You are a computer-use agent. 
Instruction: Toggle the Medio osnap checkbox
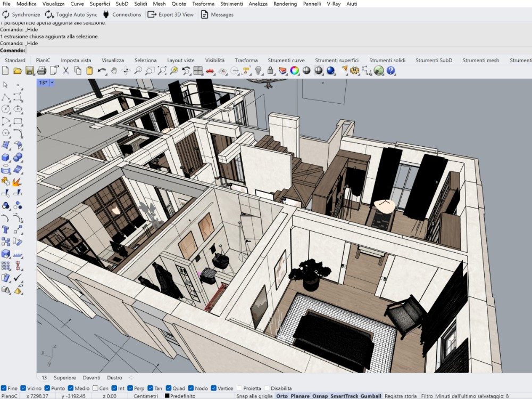71,388
